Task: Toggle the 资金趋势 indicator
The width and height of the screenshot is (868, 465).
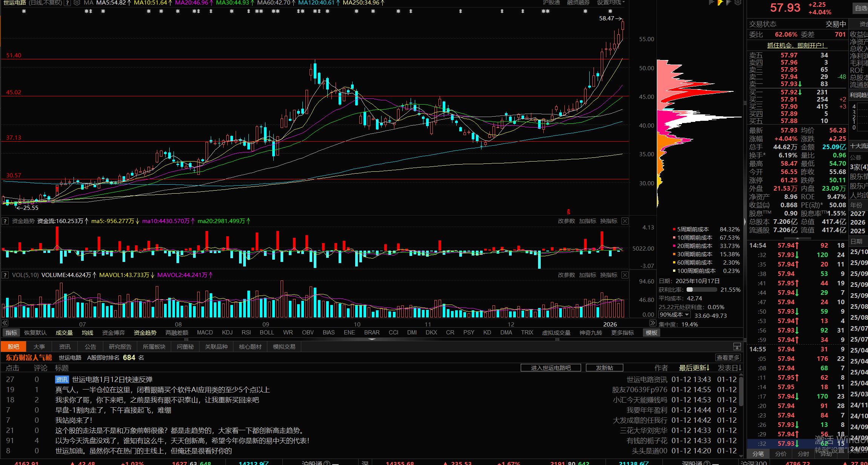Action: [145, 333]
